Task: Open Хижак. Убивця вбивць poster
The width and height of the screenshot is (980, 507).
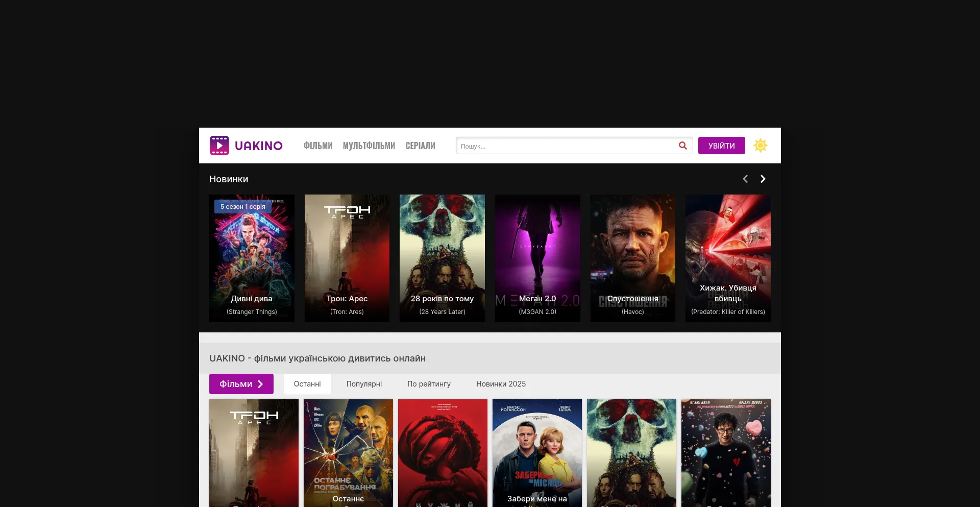Action: pos(728,258)
